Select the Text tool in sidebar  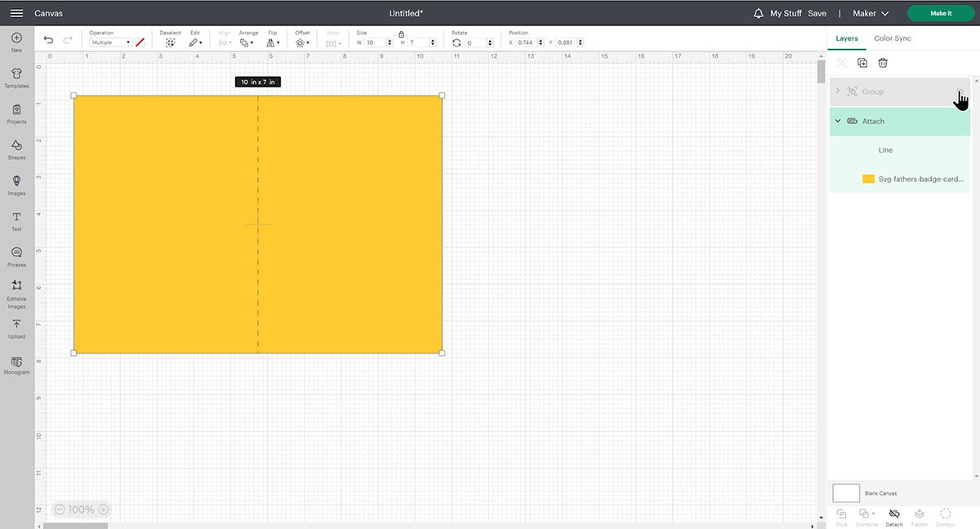[16, 220]
